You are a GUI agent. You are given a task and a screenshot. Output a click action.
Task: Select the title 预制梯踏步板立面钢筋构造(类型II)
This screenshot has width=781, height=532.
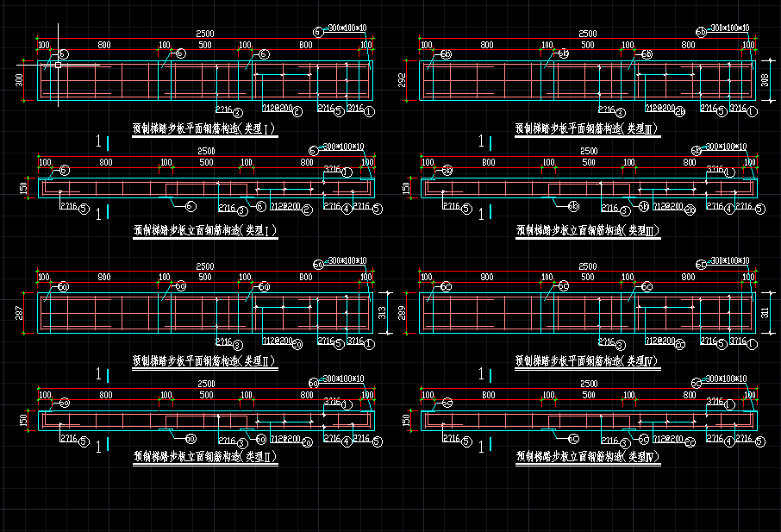[x=204, y=456]
